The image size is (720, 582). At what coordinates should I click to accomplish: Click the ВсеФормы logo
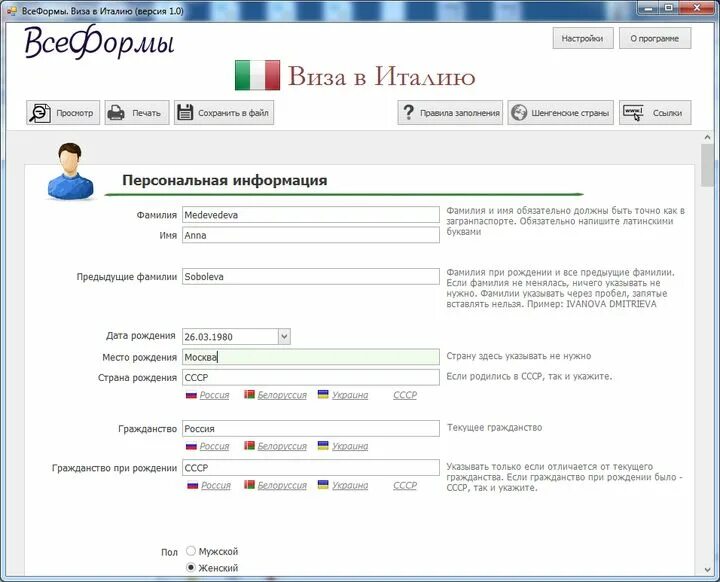click(99, 42)
